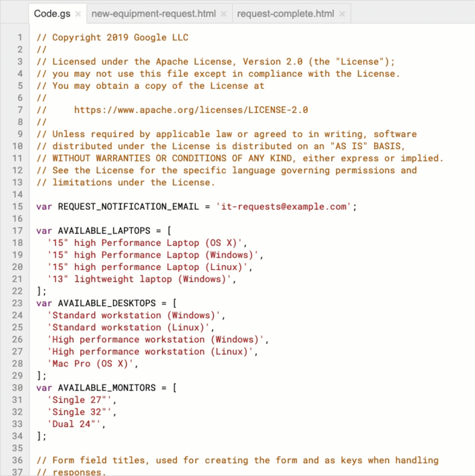Click line number 15 in the gutter
Screen dimensions: 475x476
[19, 207]
